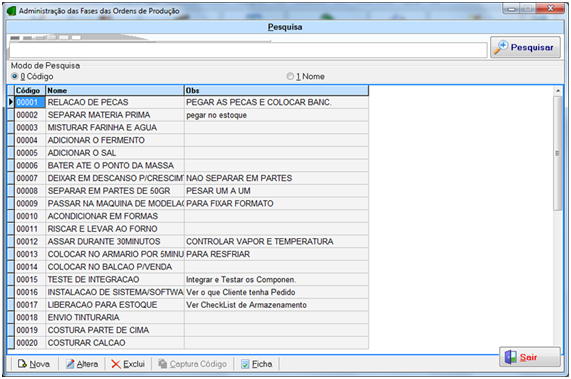Click Obs cell CONTROLAR VAPOR E TEMPERATURA
Image resolution: width=571 pixels, height=379 pixels.
pyautogui.click(x=276, y=241)
